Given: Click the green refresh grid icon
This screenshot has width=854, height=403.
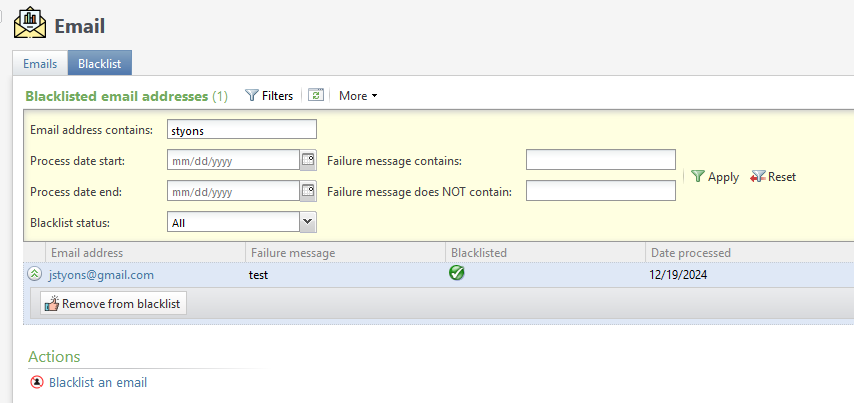Looking at the screenshot, I should pos(316,95).
